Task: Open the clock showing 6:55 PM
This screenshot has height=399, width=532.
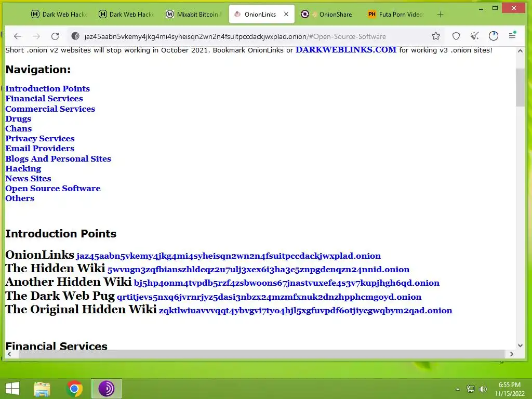Action: click(509, 389)
